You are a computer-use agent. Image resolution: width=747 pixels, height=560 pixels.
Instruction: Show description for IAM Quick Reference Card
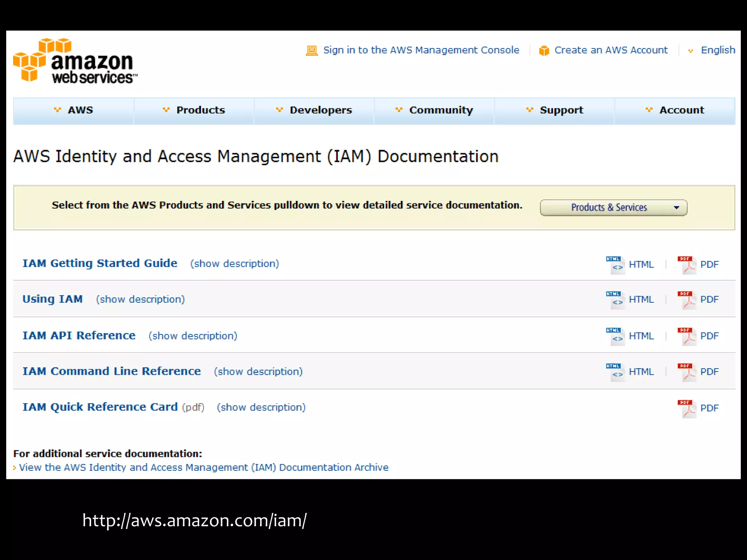click(261, 407)
